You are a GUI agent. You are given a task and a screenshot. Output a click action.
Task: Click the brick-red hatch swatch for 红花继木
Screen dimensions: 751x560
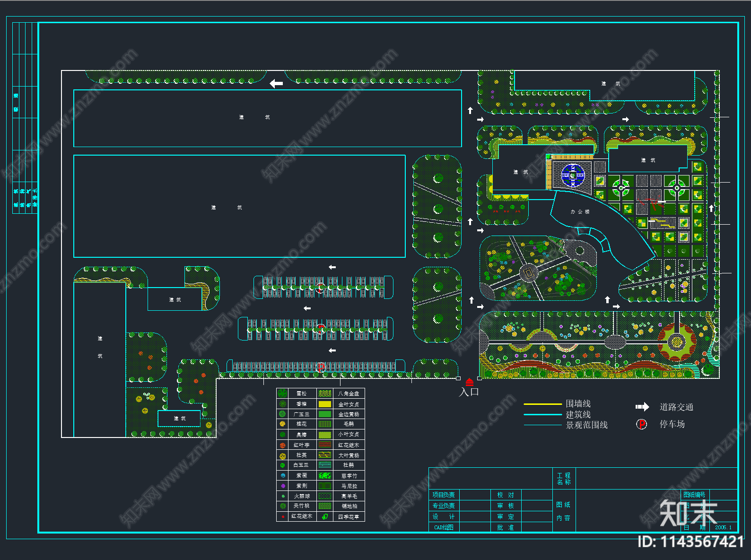point(325,445)
